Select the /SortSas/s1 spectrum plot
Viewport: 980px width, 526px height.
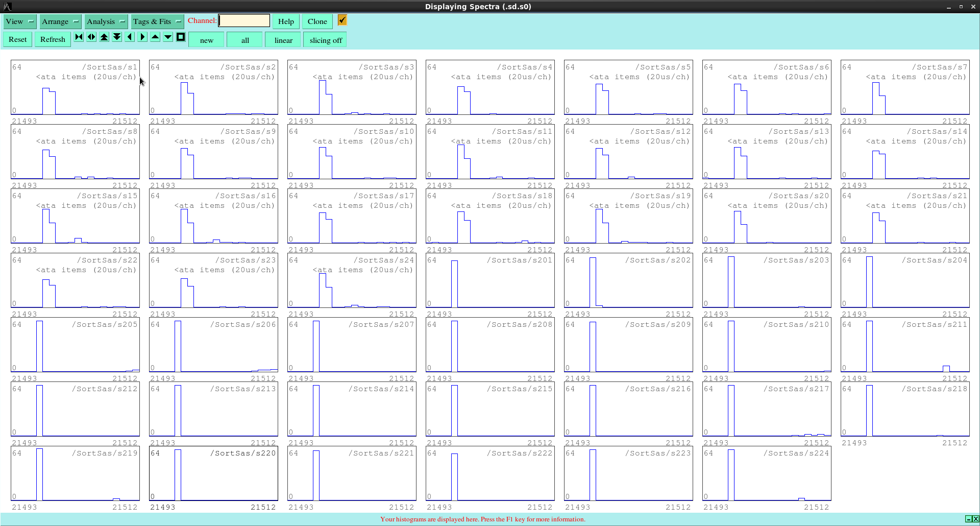click(75, 87)
